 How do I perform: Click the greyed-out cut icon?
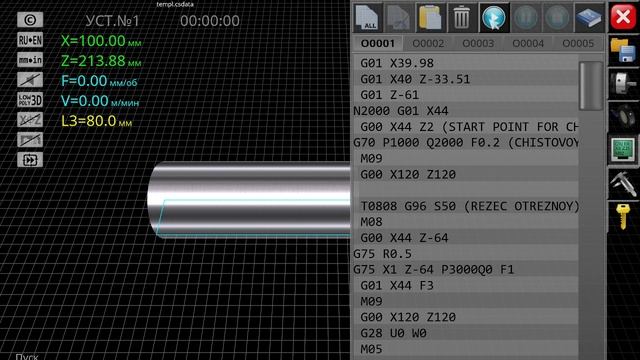(x=398, y=18)
